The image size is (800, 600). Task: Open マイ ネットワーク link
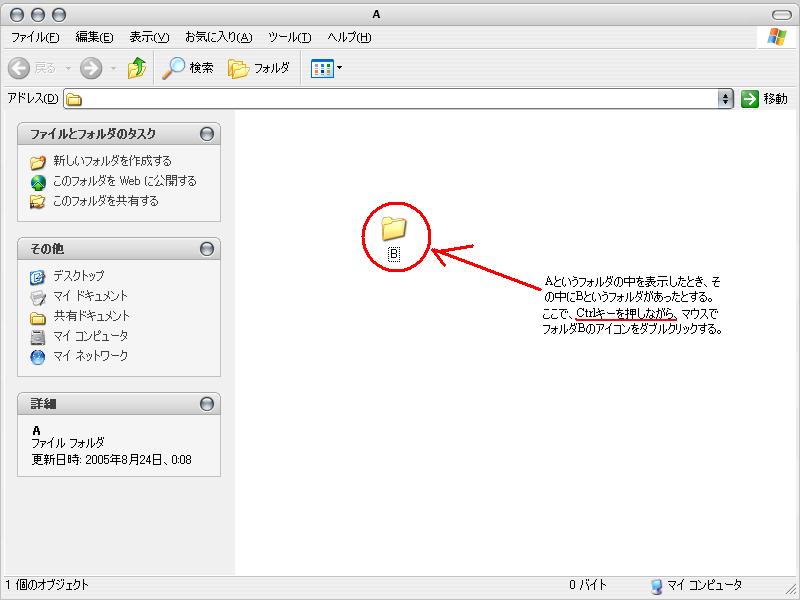pyautogui.click(x=91, y=356)
